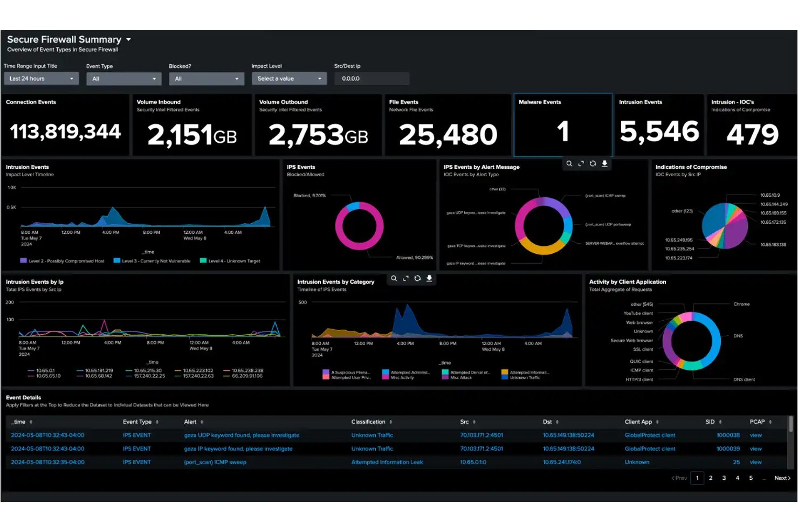The width and height of the screenshot is (798, 532).
Task: Click 'Attempted Information Leak' classification cell
Action: coord(387,462)
